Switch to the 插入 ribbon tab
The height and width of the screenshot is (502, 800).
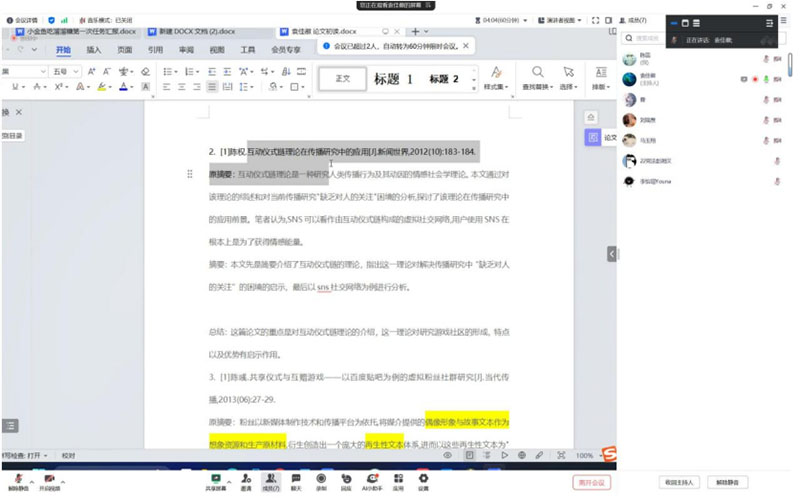[x=93, y=48]
